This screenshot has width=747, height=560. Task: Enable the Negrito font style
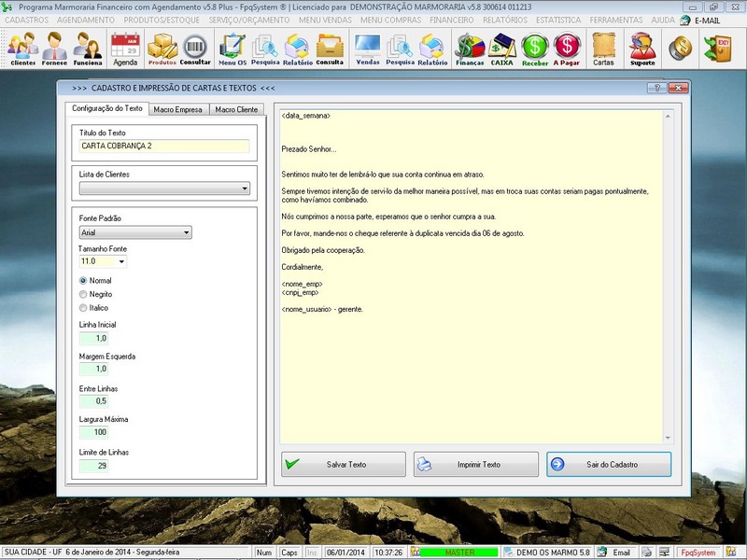pyautogui.click(x=83, y=294)
